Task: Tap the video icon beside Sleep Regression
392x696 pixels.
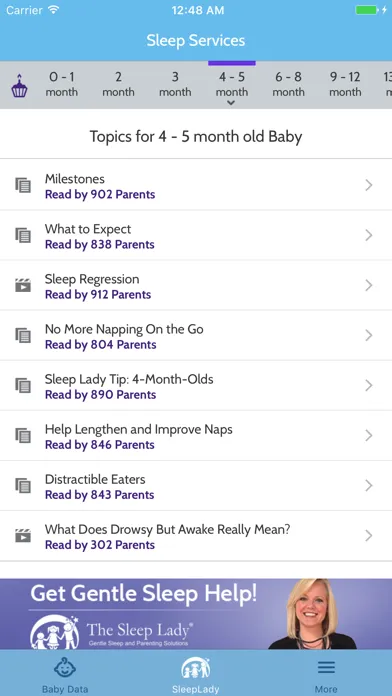Action: point(23,285)
